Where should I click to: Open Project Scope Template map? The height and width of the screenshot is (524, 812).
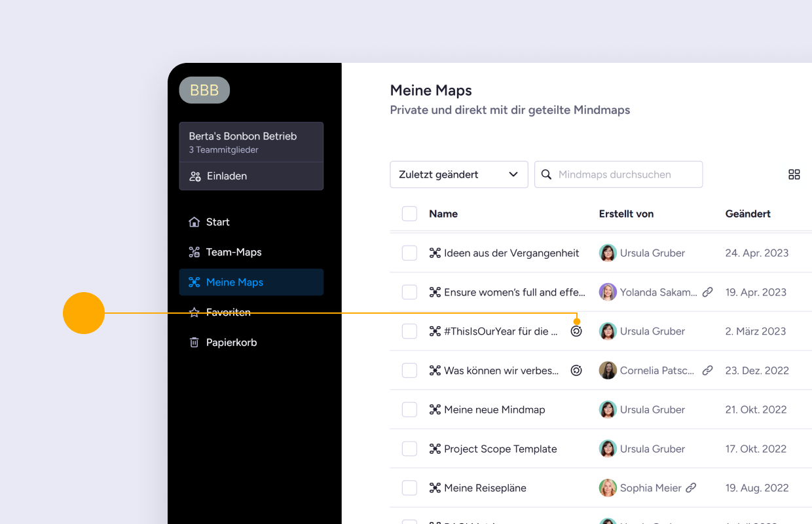500,449
